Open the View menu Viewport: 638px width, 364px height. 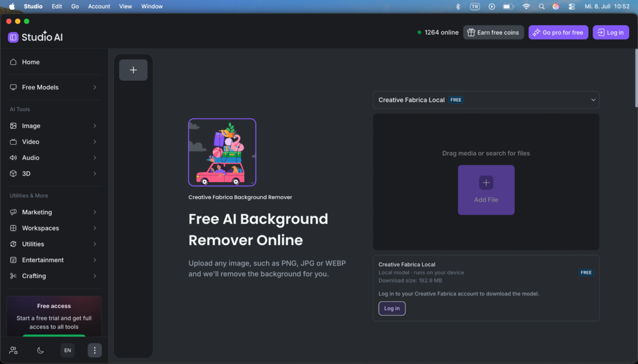(x=125, y=7)
